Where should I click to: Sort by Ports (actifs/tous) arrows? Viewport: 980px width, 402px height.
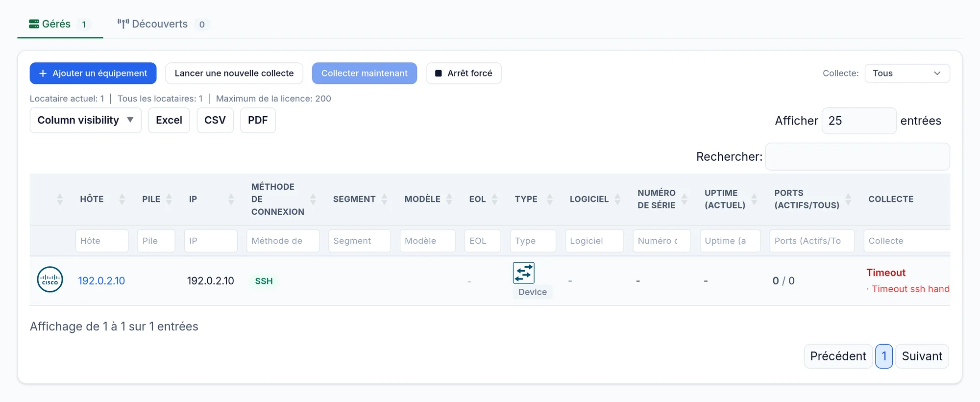(849, 199)
